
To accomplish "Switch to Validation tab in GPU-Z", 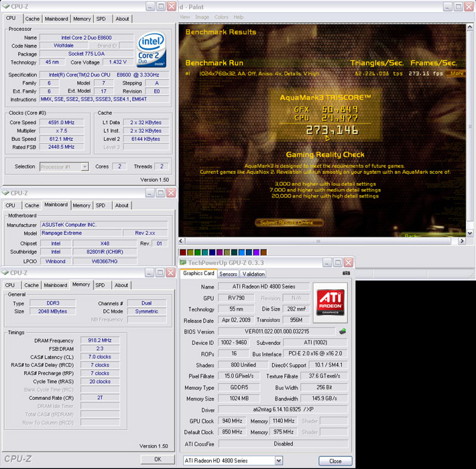I will (x=253, y=274).
